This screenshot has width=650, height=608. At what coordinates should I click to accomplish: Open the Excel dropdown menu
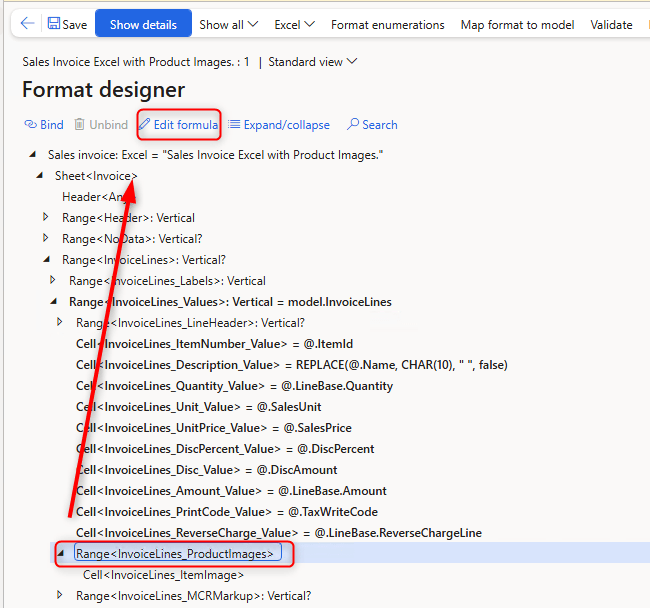point(295,25)
